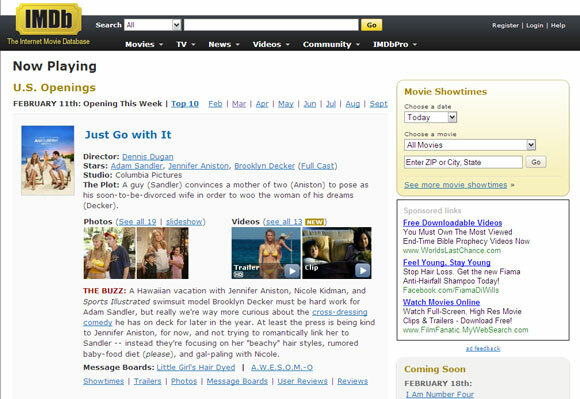Open the bottom Trailers link
The height and width of the screenshot is (399, 580).
tap(148, 381)
